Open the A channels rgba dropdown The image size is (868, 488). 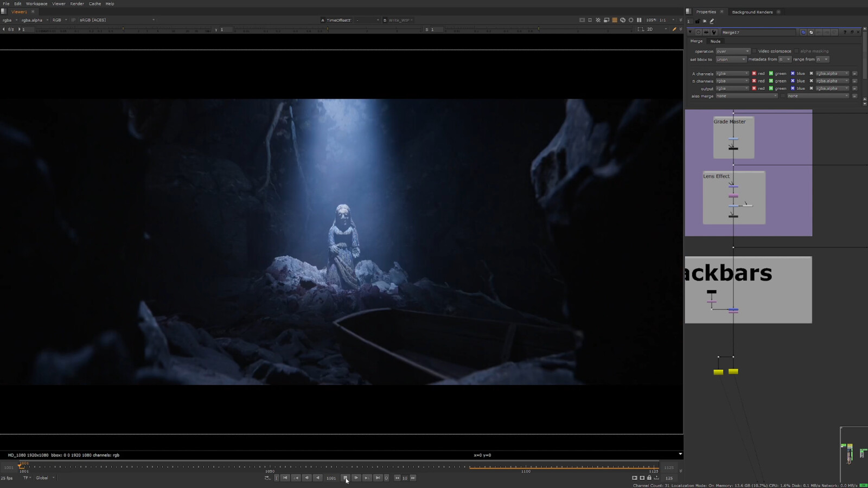[732, 74]
